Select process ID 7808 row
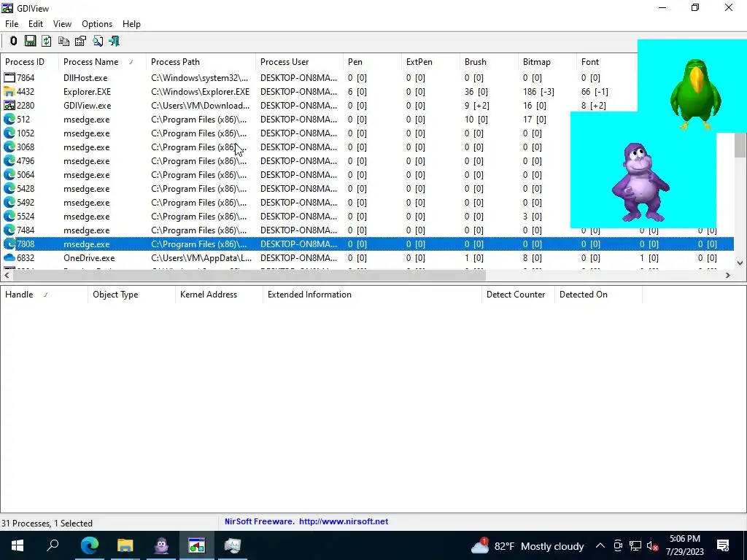 (x=367, y=244)
